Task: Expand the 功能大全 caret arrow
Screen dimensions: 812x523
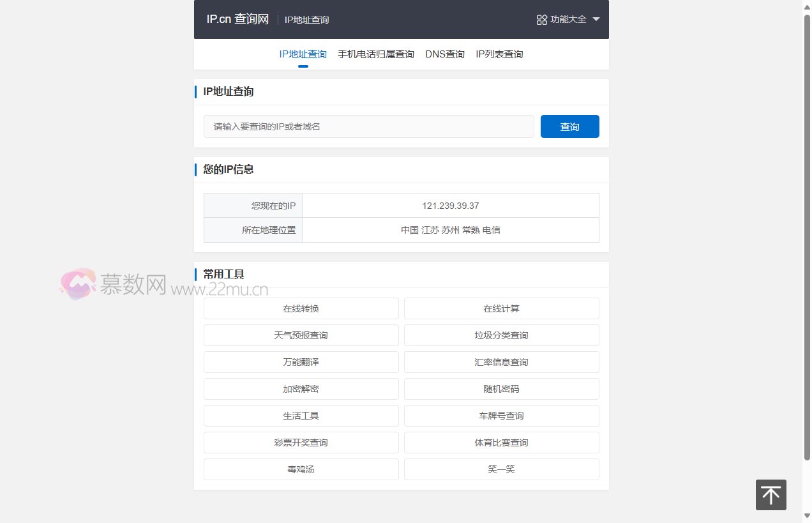Action: [596, 19]
